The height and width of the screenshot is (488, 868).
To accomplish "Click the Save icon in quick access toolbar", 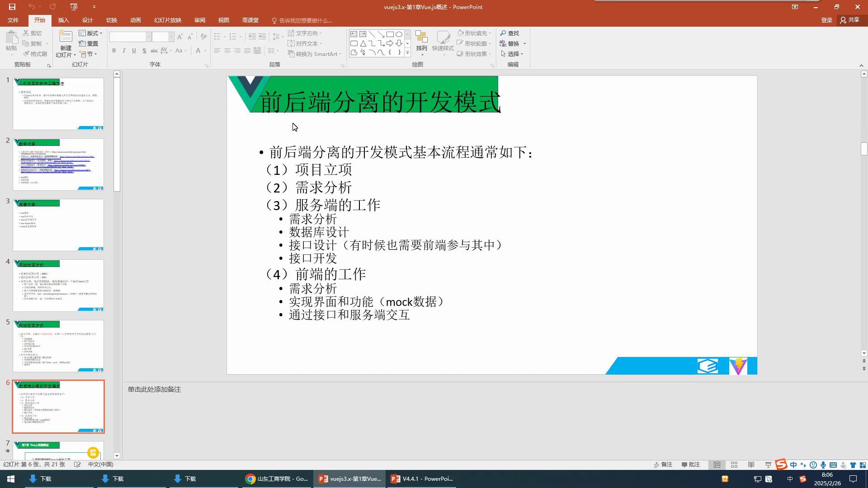I will coord(12,7).
